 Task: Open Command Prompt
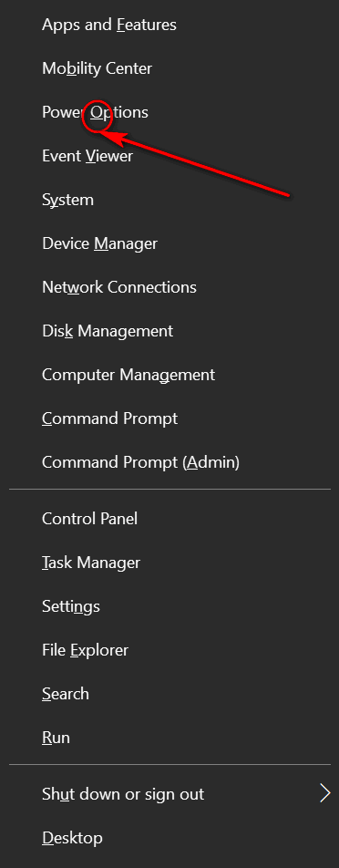pos(169,418)
